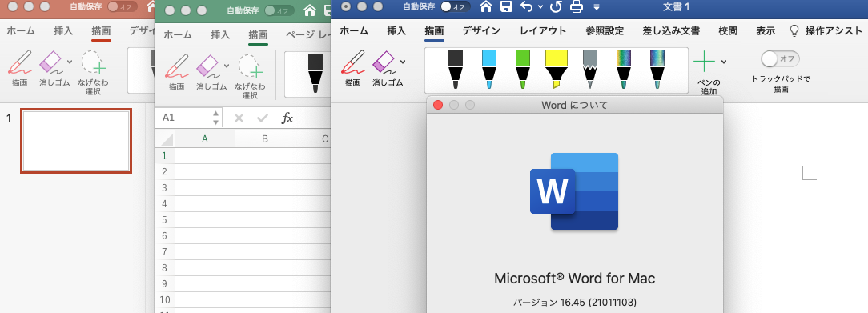The height and width of the screenshot is (313, 868).
Task: Select column B header in Excel
Action: pos(265,138)
